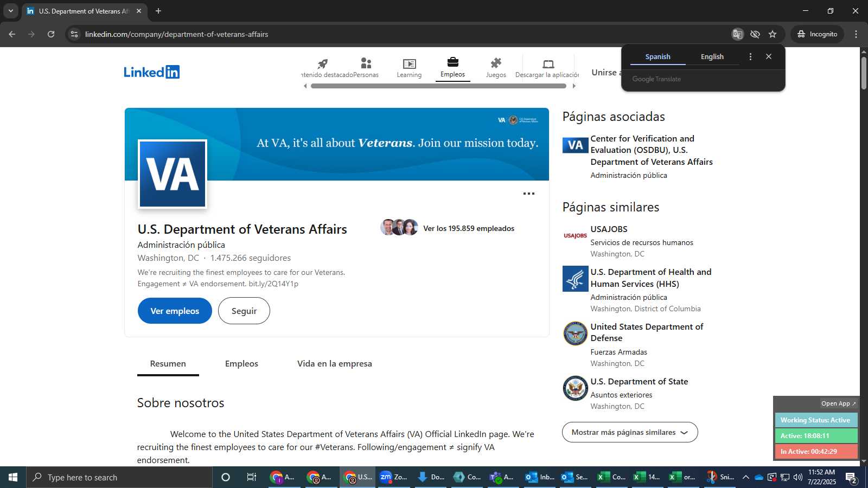Click the horizontal nav scrollbar
Viewport: 868px width, 488px height.
pyautogui.click(x=438, y=86)
